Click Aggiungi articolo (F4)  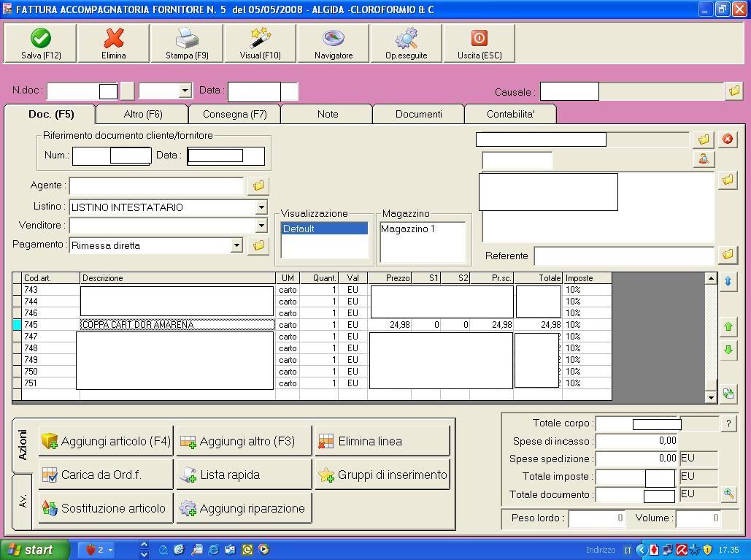click(106, 441)
